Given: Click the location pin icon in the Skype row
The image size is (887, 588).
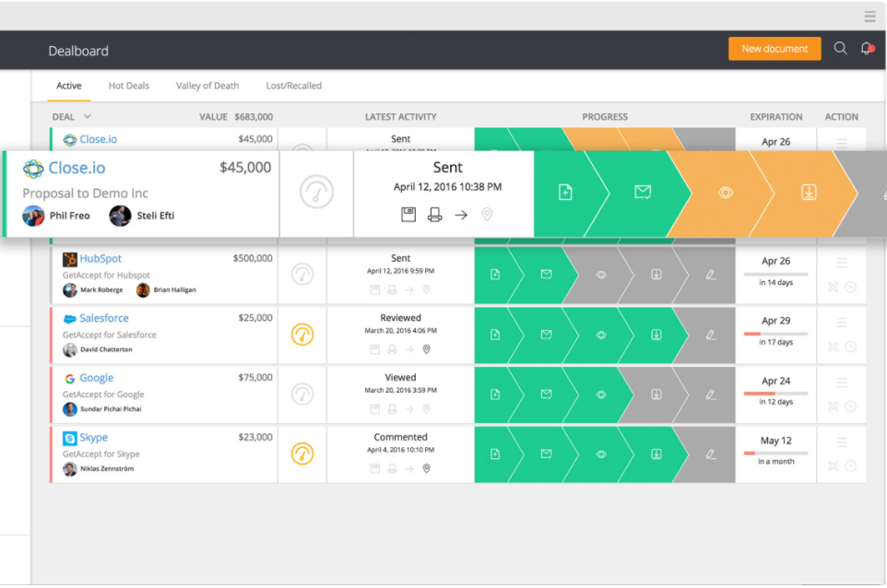Looking at the screenshot, I should click(x=427, y=468).
